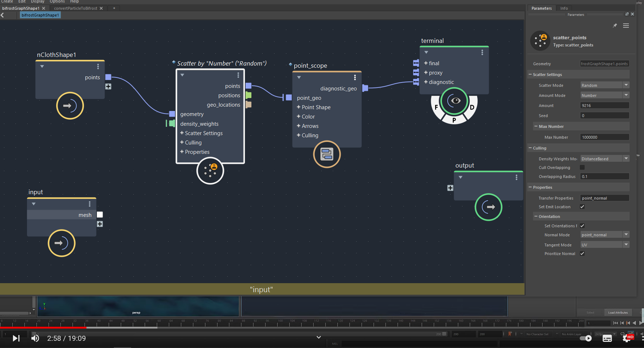
Task: Click the red video progress bar
Action: 43,328
